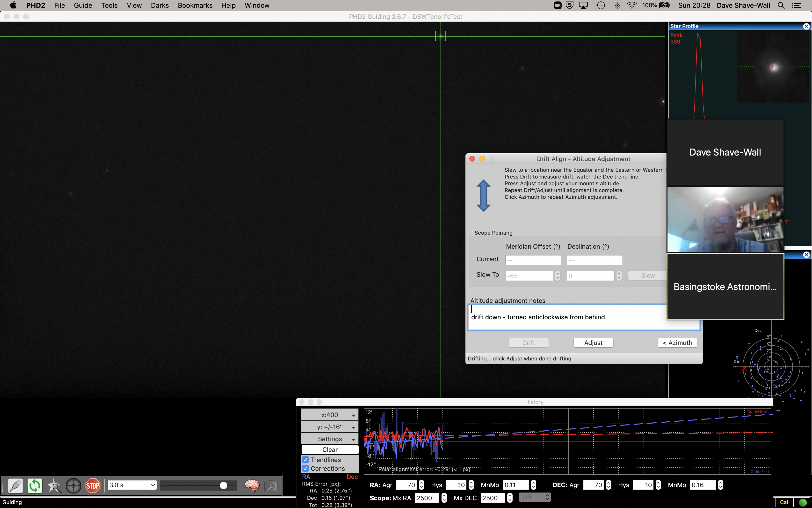This screenshot has width=812, height=508.
Task: Open the View menu
Action: tap(134, 5)
